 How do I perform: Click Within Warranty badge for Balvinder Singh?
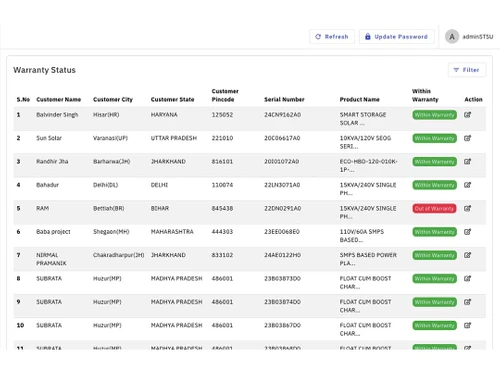[x=434, y=115]
